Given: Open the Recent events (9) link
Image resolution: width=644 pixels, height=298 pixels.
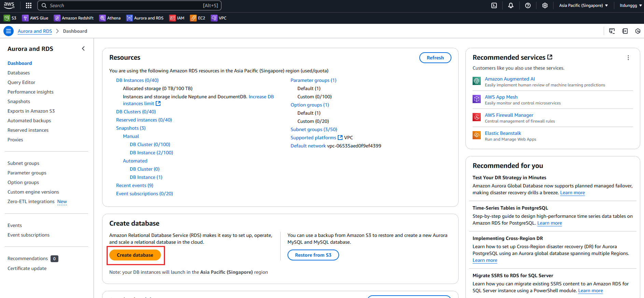Looking at the screenshot, I should 135,185.
